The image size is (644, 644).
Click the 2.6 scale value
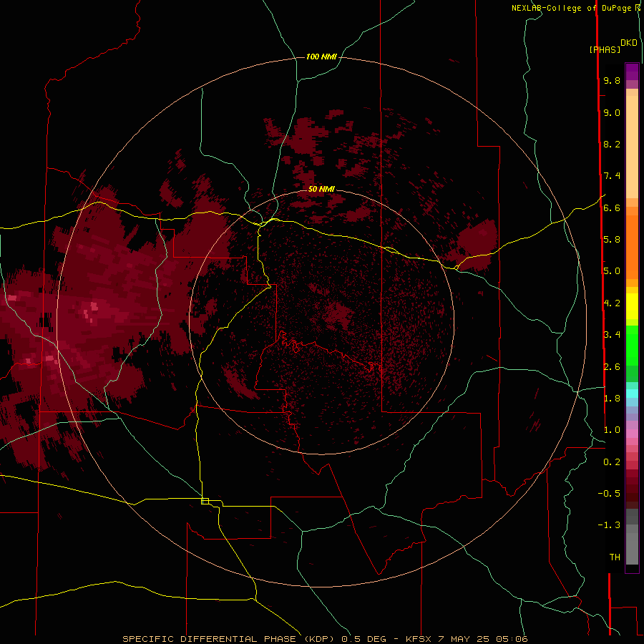point(612,367)
